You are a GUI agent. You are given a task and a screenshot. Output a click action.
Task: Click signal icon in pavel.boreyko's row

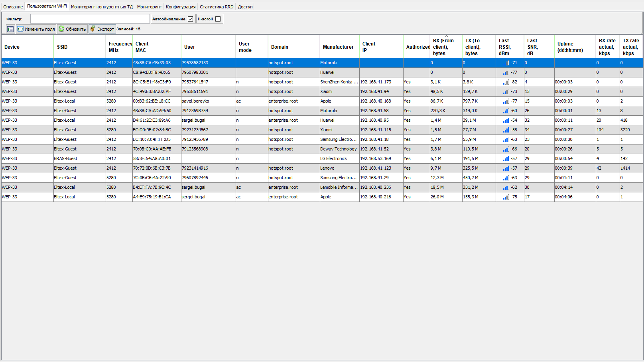click(x=506, y=101)
